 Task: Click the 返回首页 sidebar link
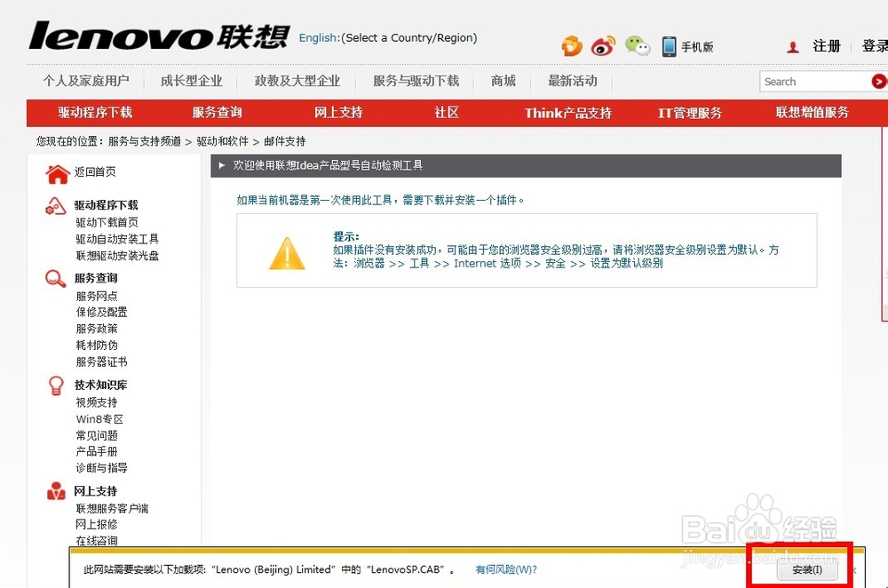(95, 171)
